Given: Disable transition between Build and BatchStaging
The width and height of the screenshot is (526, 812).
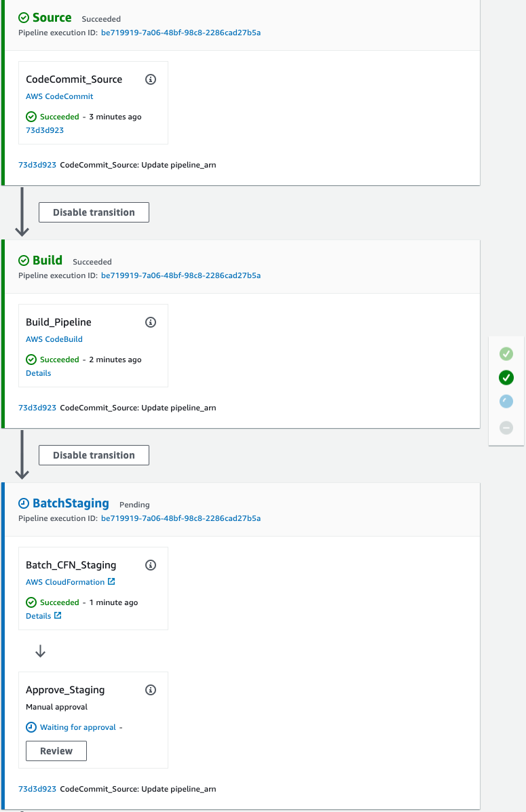Looking at the screenshot, I should 94,455.
